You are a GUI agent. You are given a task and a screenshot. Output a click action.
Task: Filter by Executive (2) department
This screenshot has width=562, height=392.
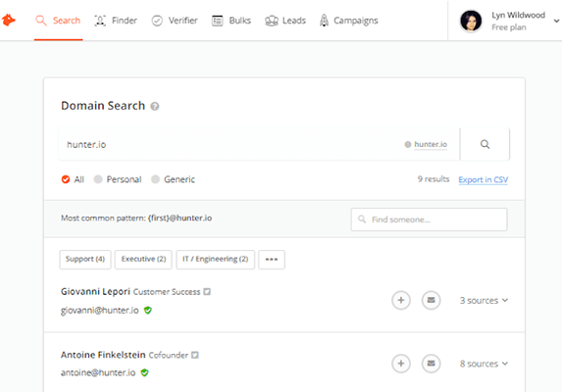tap(143, 259)
